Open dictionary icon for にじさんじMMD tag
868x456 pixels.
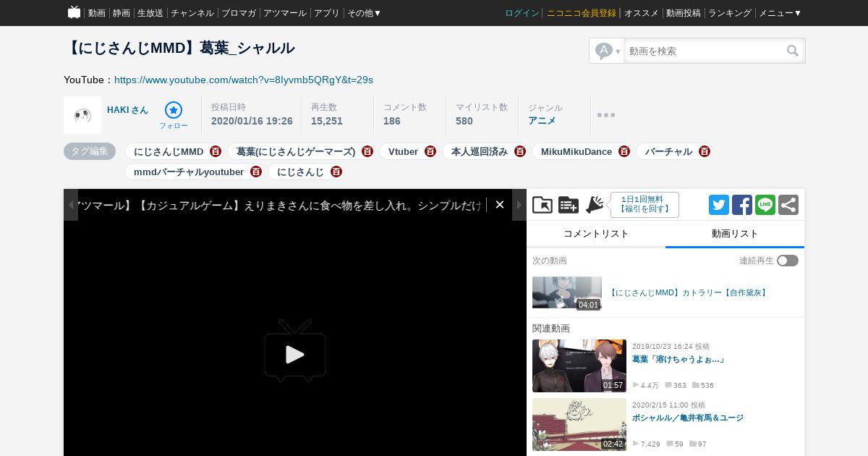[x=216, y=151]
